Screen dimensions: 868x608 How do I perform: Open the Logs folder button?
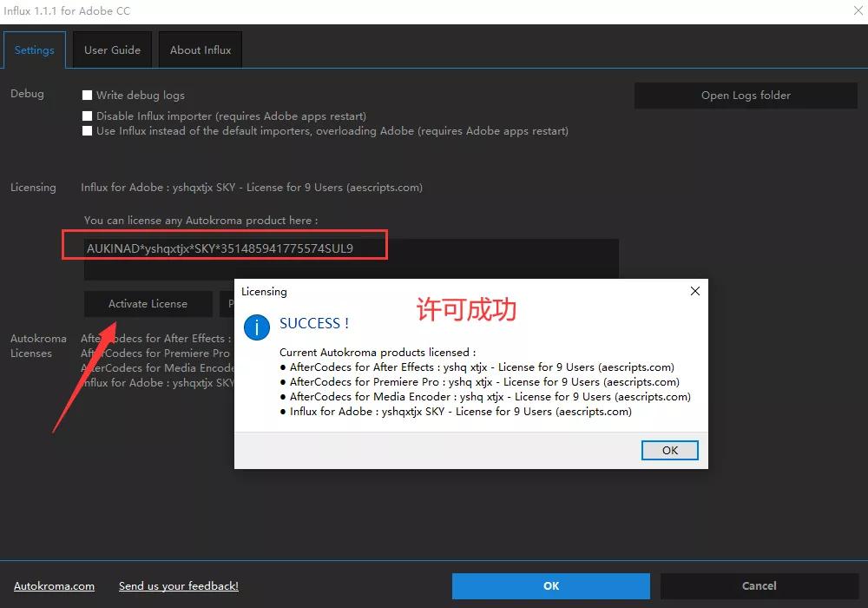(746, 96)
